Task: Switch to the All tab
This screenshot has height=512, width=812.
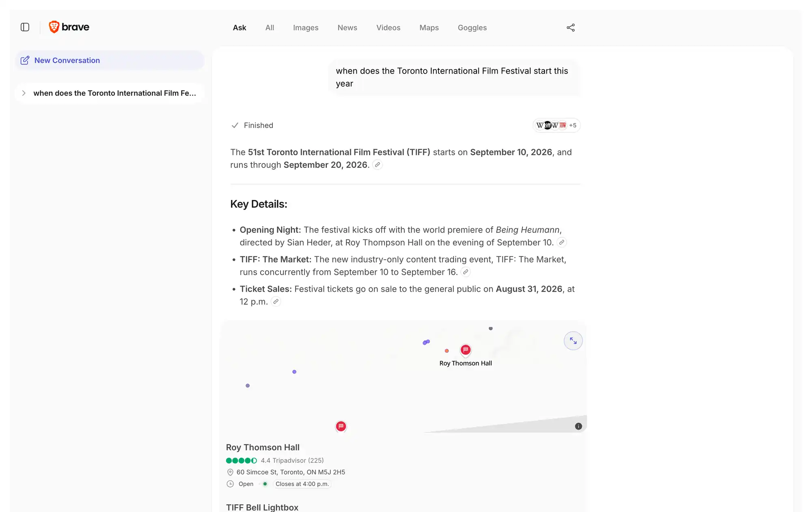Action: tap(270, 28)
